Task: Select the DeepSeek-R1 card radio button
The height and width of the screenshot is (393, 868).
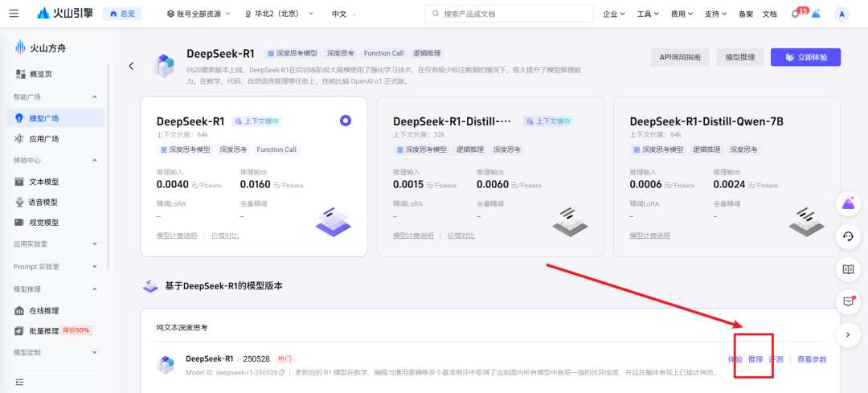Action: [346, 120]
